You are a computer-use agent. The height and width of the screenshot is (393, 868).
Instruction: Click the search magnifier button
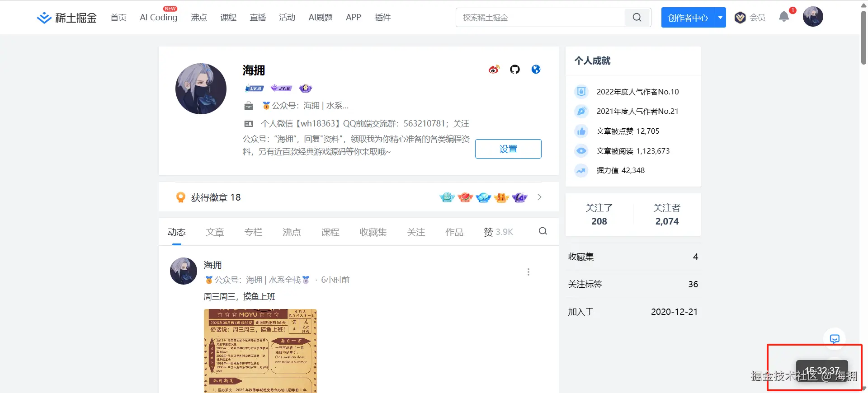click(637, 18)
